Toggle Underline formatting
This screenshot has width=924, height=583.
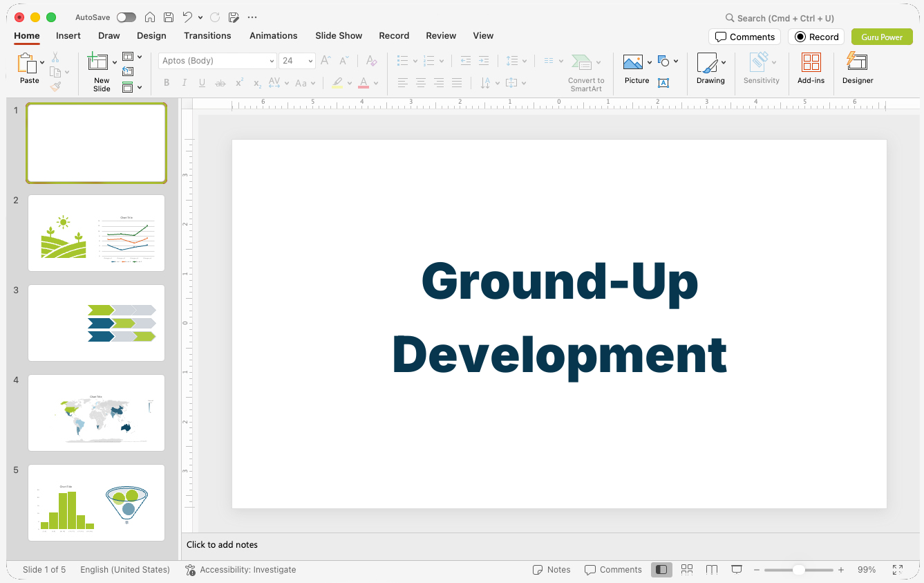(x=202, y=83)
